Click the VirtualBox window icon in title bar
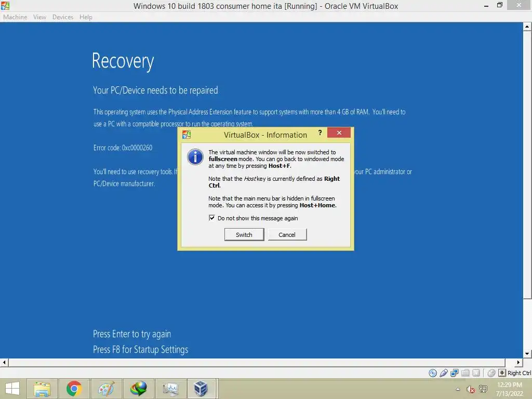532x399 pixels. coord(5,5)
